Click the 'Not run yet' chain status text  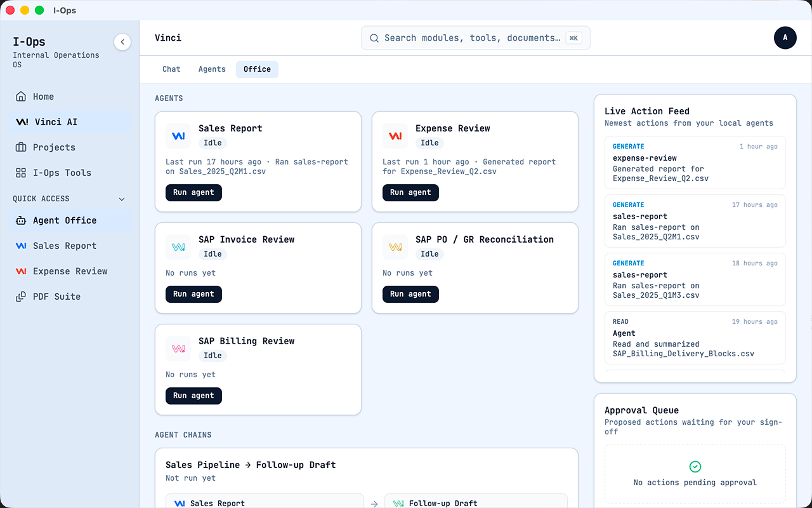[191, 478]
